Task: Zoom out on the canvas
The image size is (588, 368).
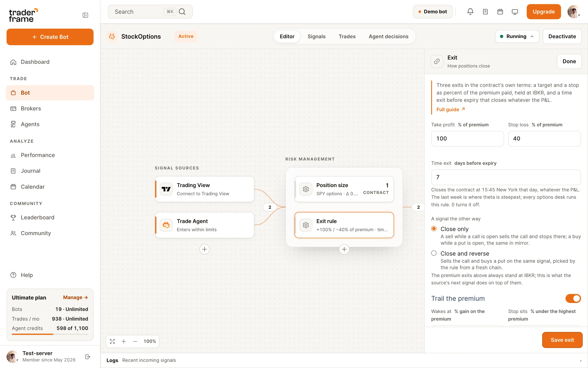Action: pyautogui.click(x=135, y=341)
